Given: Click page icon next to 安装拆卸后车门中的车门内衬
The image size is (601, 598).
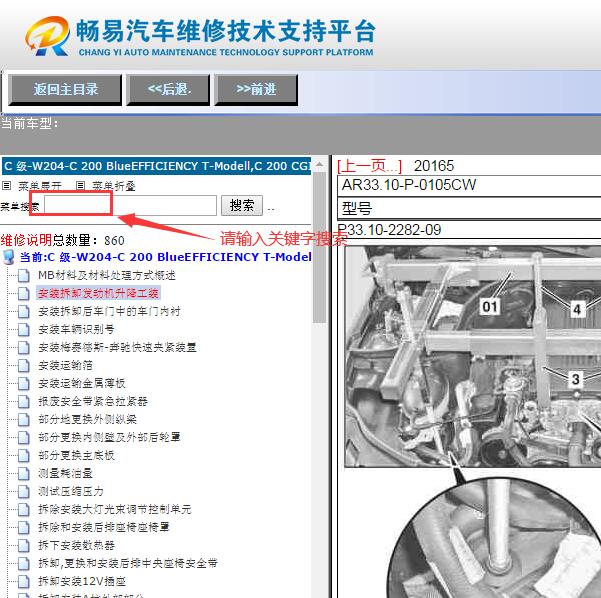Looking at the screenshot, I should 24,311.
